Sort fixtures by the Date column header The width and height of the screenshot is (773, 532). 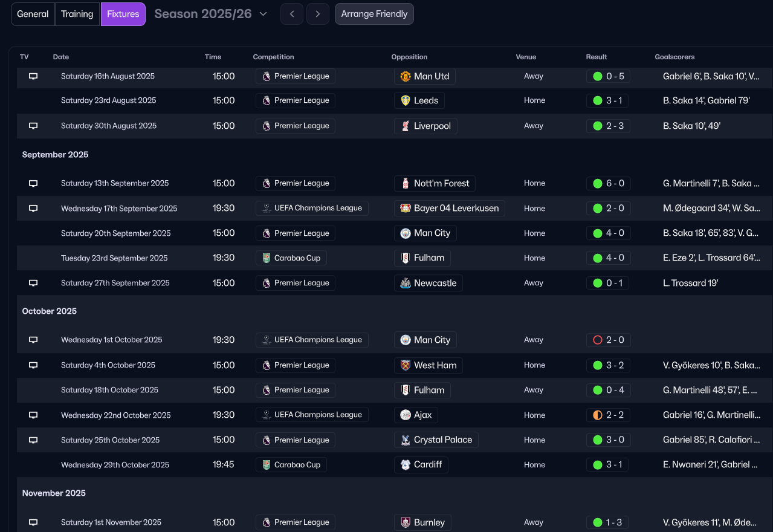pos(61,57)
